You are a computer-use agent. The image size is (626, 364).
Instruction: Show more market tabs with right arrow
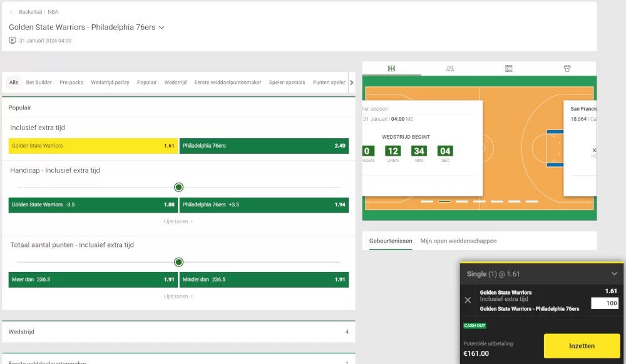pyautogui.click(x=352, y=83)
